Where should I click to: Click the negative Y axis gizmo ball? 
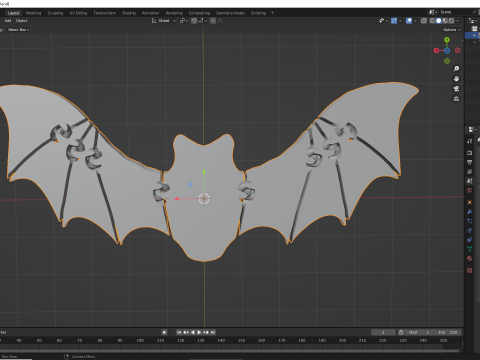pos(447,61)
